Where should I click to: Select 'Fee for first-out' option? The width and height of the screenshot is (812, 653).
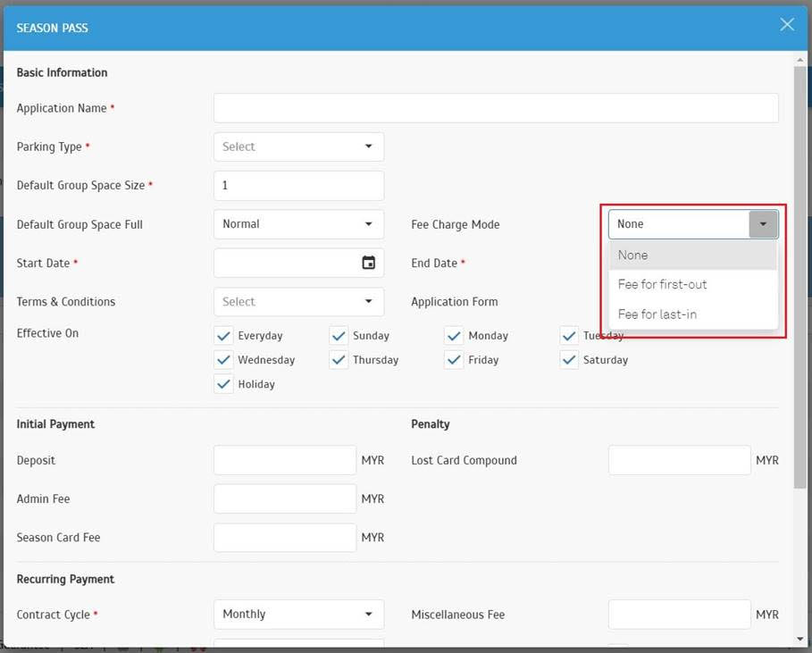point(662,284)
